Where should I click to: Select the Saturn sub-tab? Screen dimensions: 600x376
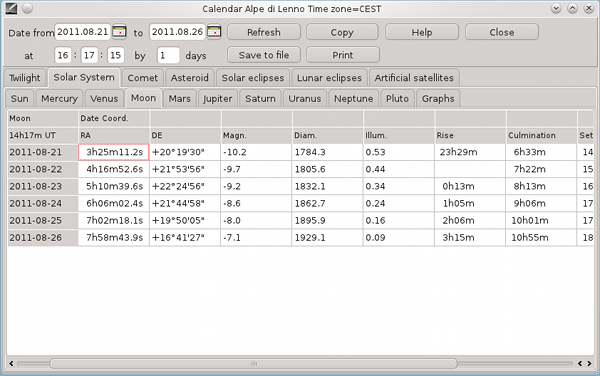(260, 99)
